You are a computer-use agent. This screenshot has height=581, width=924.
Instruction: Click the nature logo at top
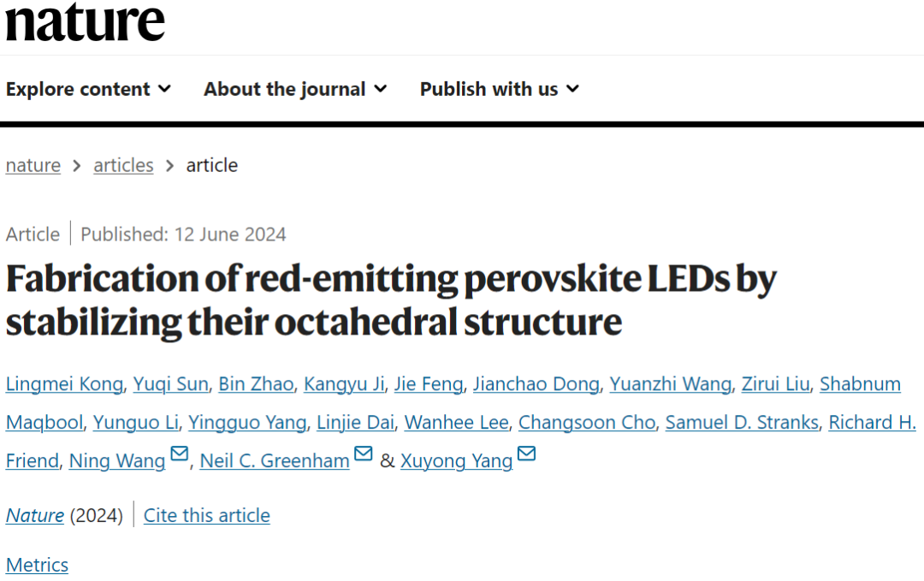click(x=85, y=21)
